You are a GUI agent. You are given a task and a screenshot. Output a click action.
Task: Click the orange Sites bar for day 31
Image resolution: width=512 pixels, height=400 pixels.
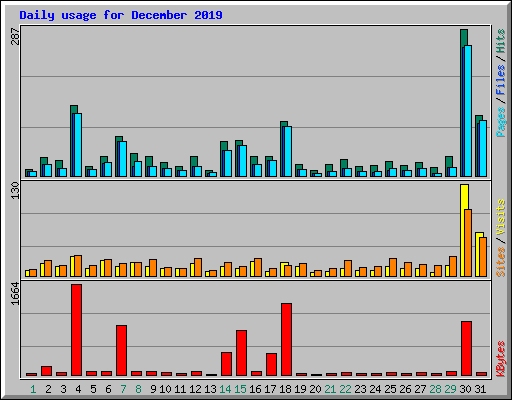tap(483, 257)
